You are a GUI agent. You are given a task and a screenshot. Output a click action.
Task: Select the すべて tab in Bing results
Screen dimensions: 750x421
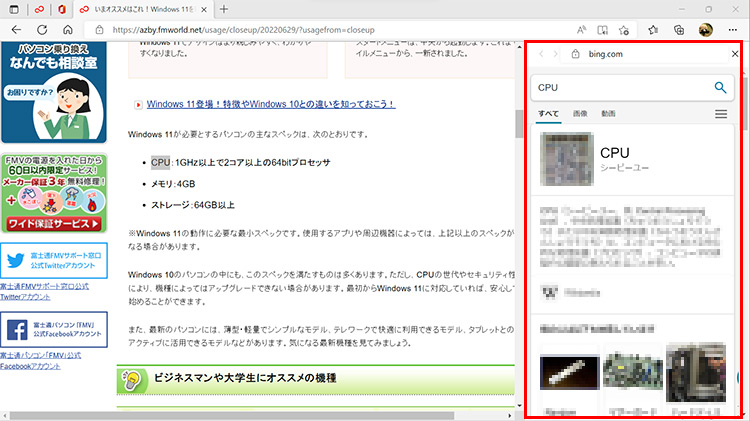click(x=548, y=114)
